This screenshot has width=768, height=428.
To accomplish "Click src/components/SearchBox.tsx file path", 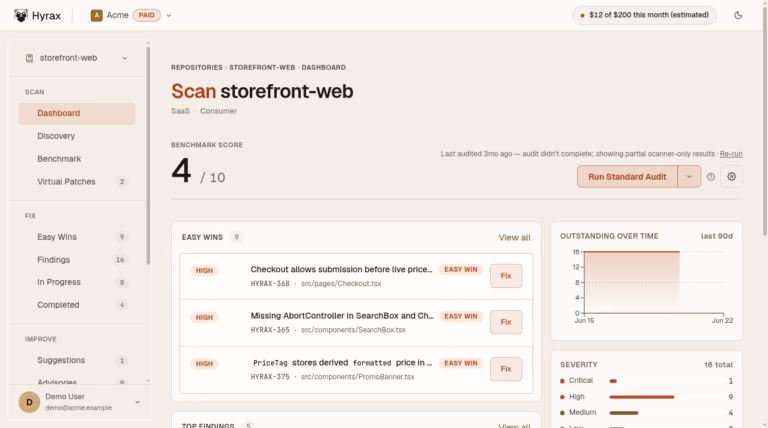I will pos(353,330).
